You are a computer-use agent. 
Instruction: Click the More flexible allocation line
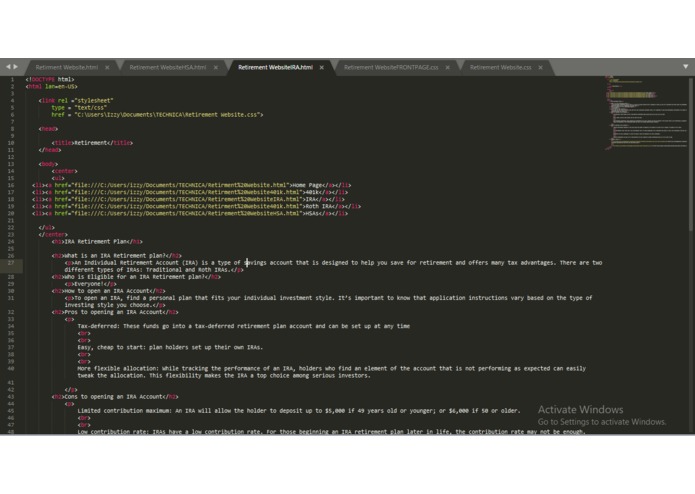click(x=332, y=372)
